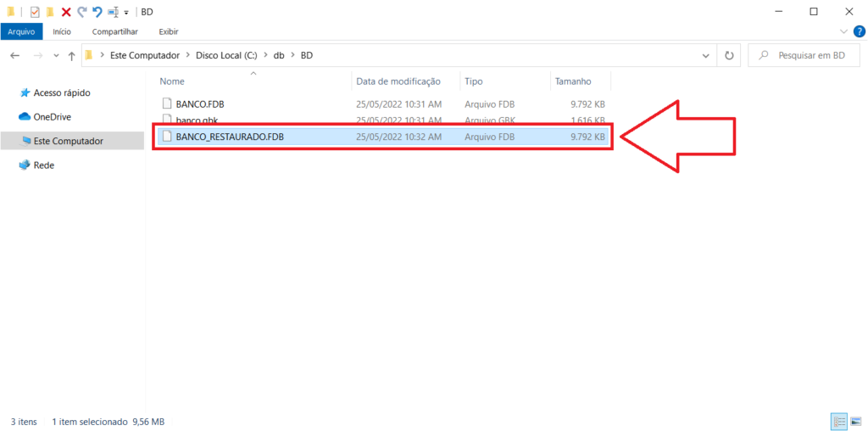Switch to large thumbnails view in status bar
868x431 pixels.
[x=855, y=421]
